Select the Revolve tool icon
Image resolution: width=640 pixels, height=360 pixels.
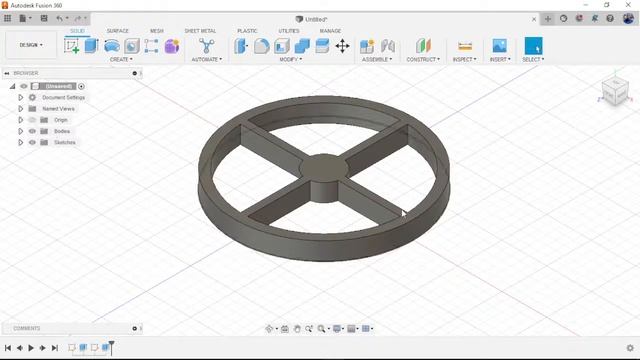point(112,46)
